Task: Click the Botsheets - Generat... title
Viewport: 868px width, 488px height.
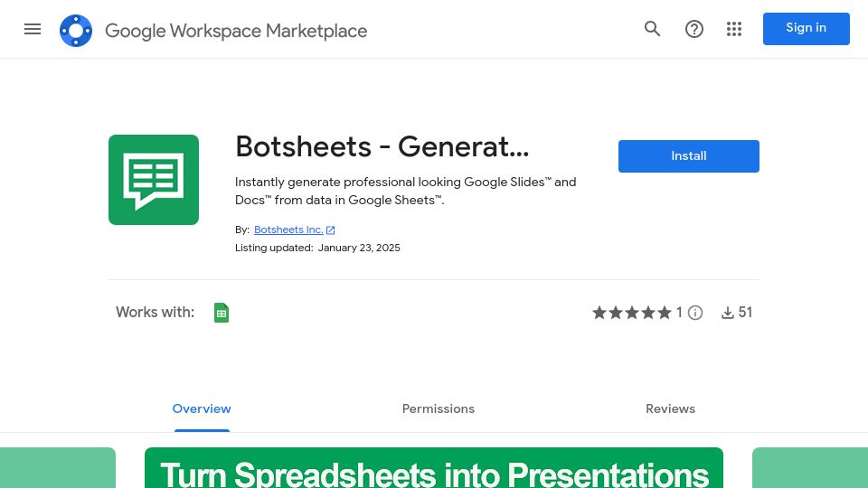Action: point(382,146)
